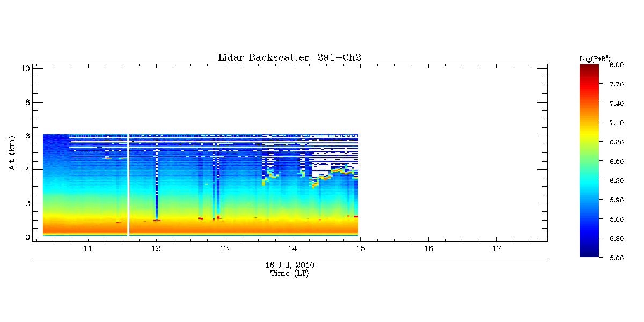
Task: Click the colorbar value '7.10'
Action: tap(617, 123)
